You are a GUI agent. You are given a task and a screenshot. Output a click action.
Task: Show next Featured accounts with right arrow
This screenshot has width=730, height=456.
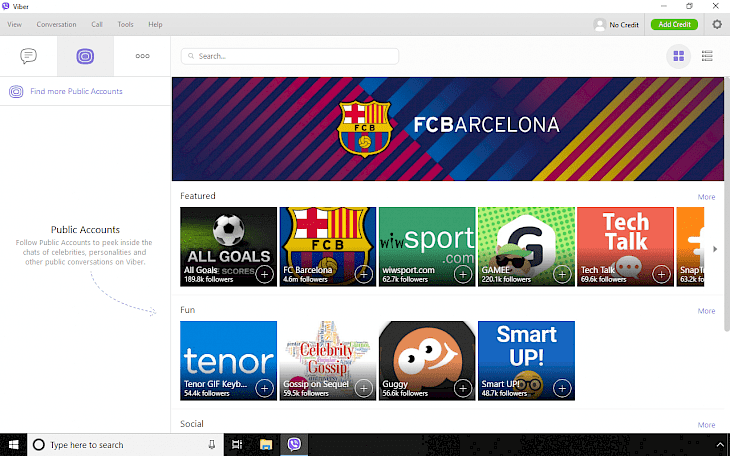tap(715, 249)
